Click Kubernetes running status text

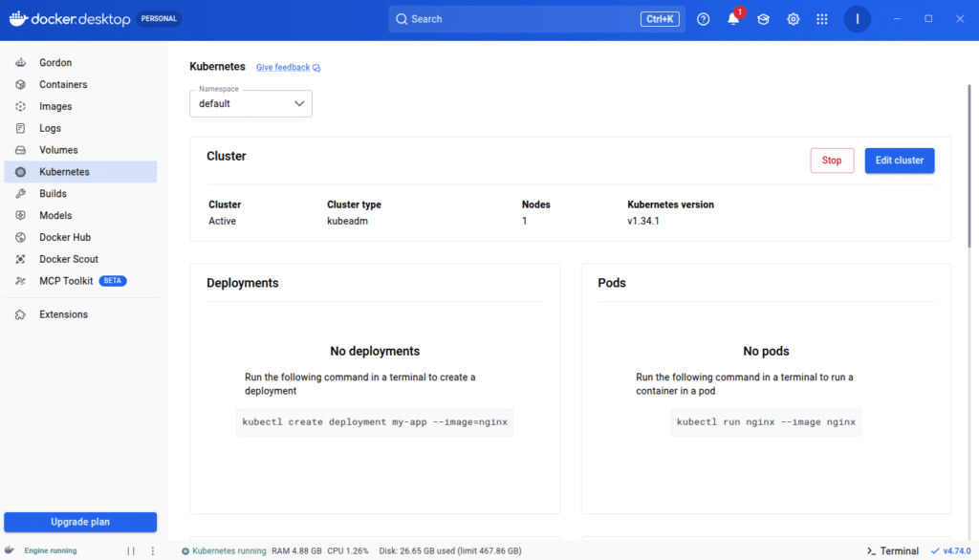pos(228,550)
